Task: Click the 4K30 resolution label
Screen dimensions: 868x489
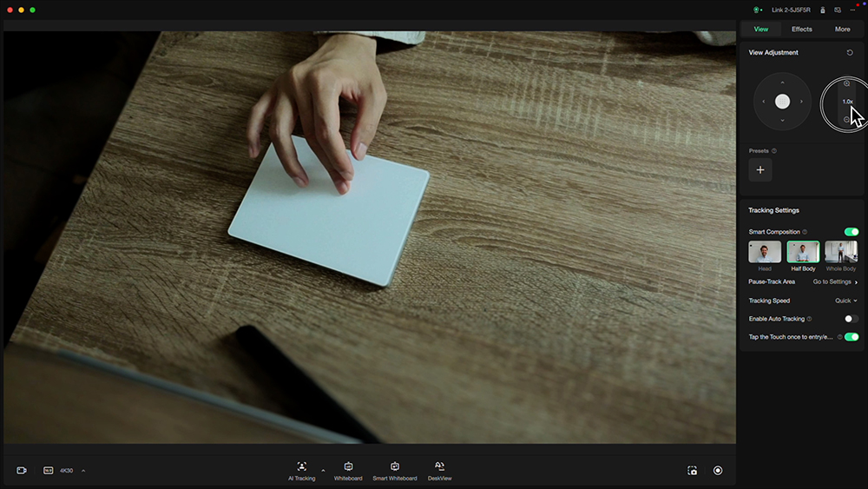Action: pos(67,471)
